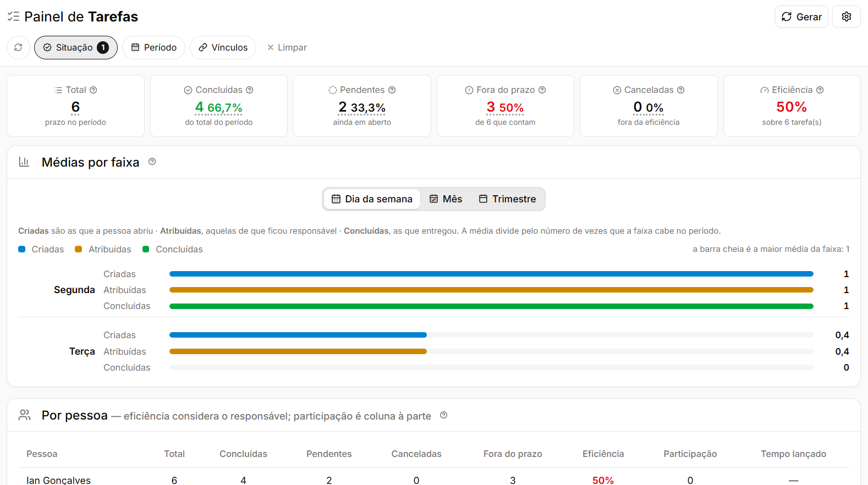This screenshot has height=485, width=868.
Task: Open the Situação filter dropdown
Action: pos(76,47)
